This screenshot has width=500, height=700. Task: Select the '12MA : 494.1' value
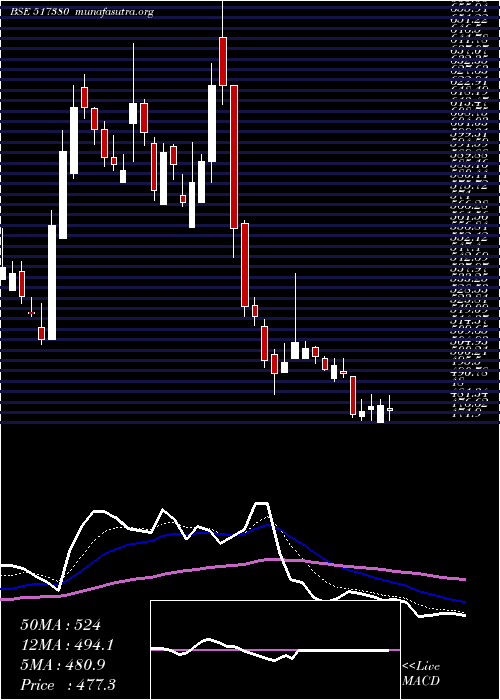tap(67, 645)
